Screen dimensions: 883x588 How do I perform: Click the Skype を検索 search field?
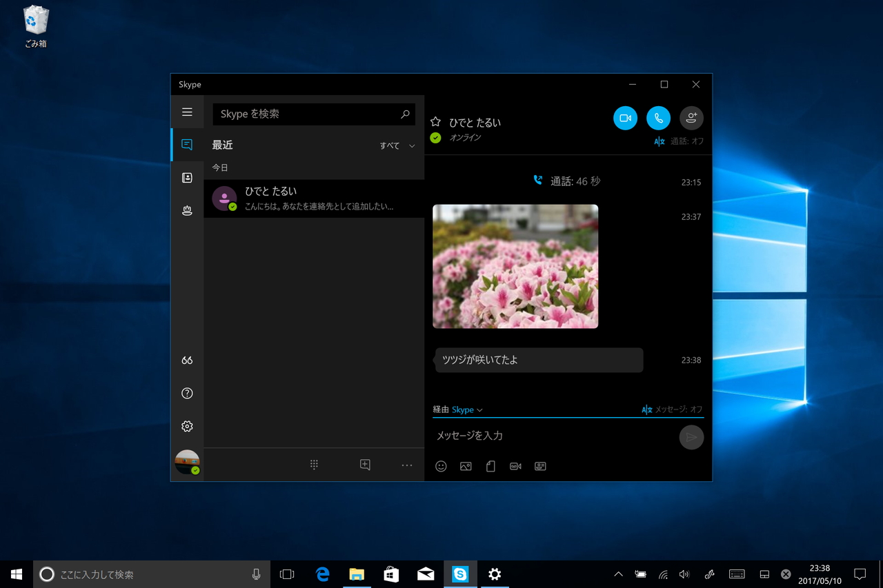tap(307, 114)
